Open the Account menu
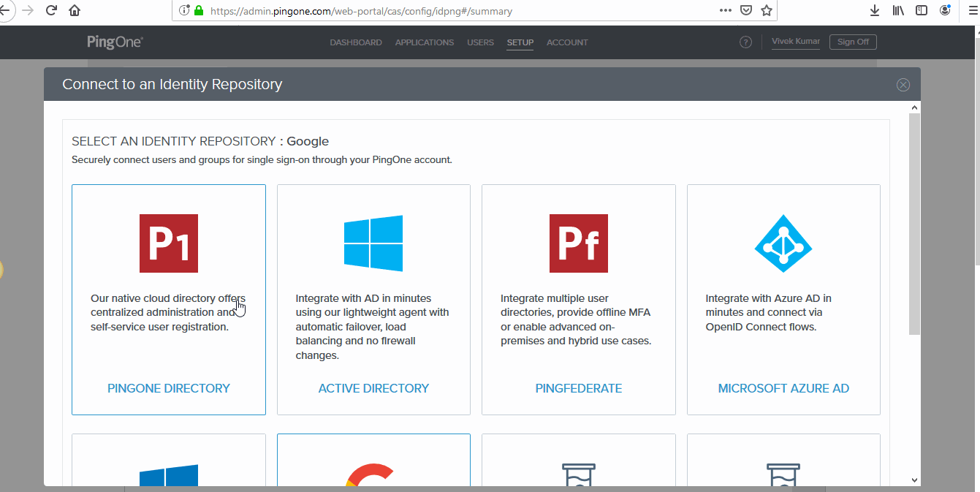The height and width of the screenshot is (492, 980). 567,42
